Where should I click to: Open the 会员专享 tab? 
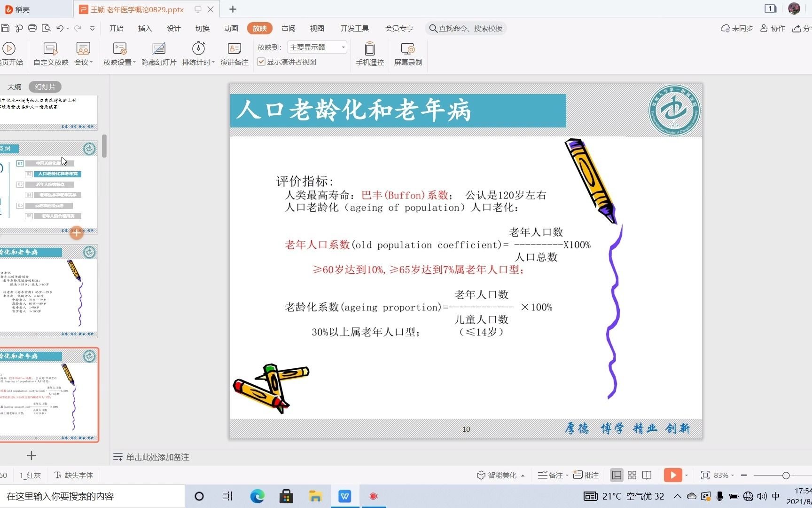(399, 28)
